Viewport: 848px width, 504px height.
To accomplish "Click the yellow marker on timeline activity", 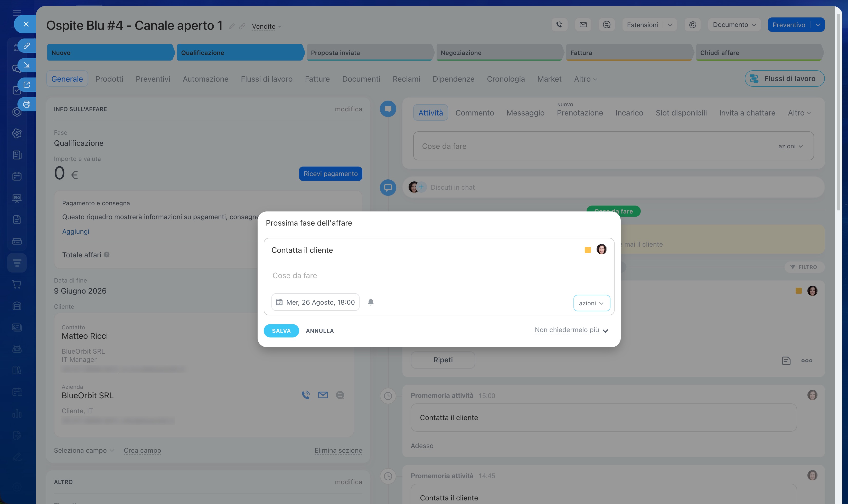I will pyautogui.click(x=798, y=290).
